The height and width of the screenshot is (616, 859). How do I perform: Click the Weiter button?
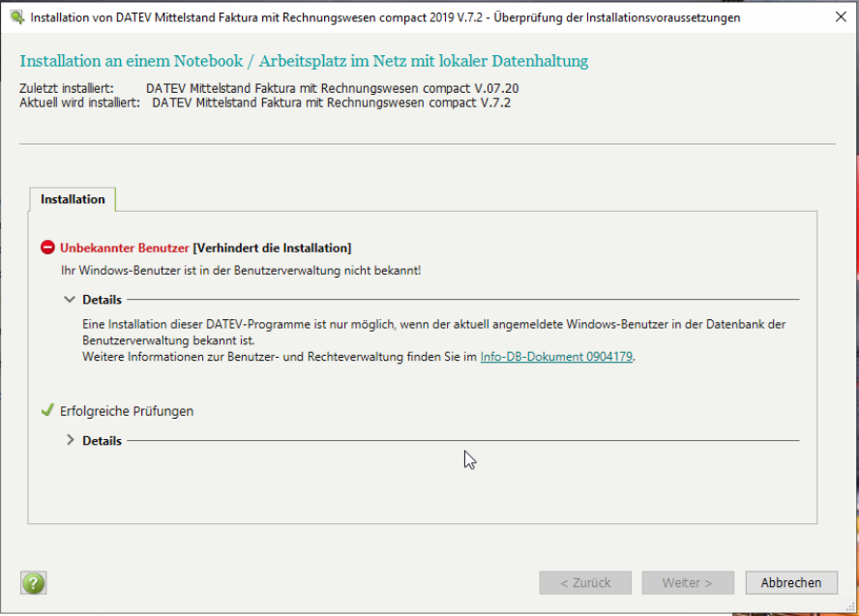tap(687, 583)
